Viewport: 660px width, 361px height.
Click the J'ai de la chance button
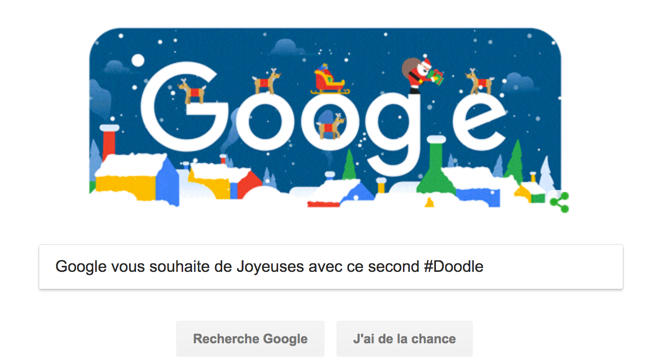pos(405,339)
